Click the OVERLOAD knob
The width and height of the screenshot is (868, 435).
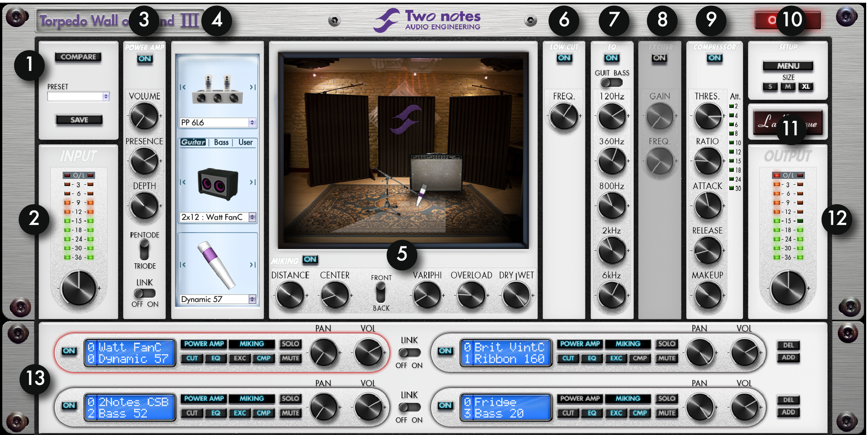click(x=471, y=295)
